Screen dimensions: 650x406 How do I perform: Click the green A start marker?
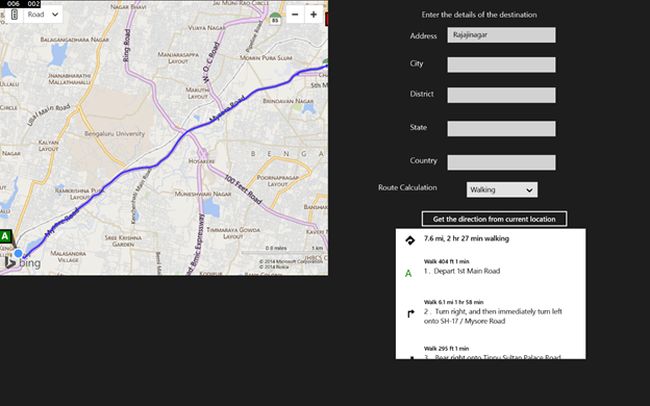point(5,237)
